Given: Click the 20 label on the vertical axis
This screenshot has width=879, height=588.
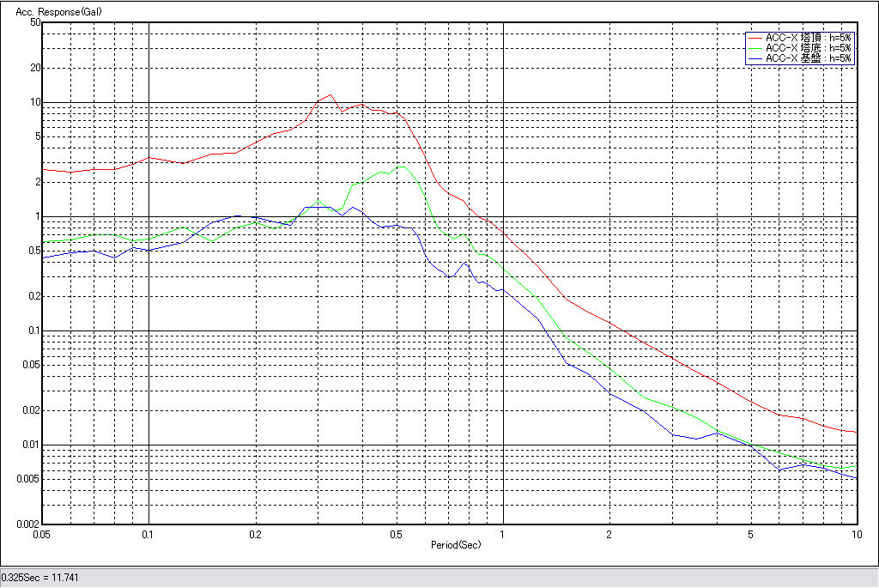Looking at the screenshot, I should 35,68.
